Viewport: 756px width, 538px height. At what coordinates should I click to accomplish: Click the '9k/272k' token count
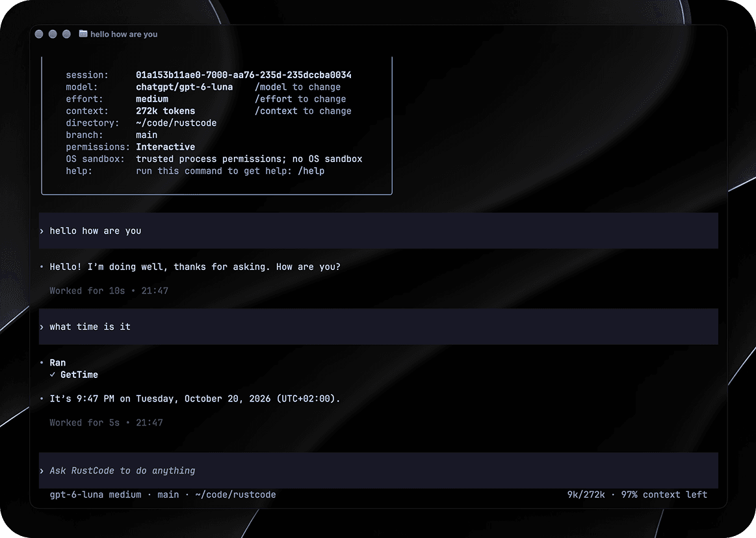[x=586, y=494]
